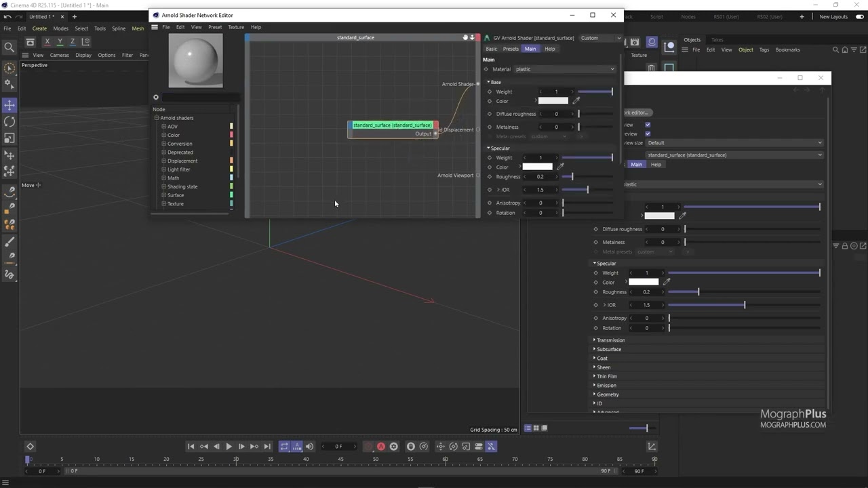Open the Default view size dropdown
This screenshot has width=868, height=488.
pos(734,143)
